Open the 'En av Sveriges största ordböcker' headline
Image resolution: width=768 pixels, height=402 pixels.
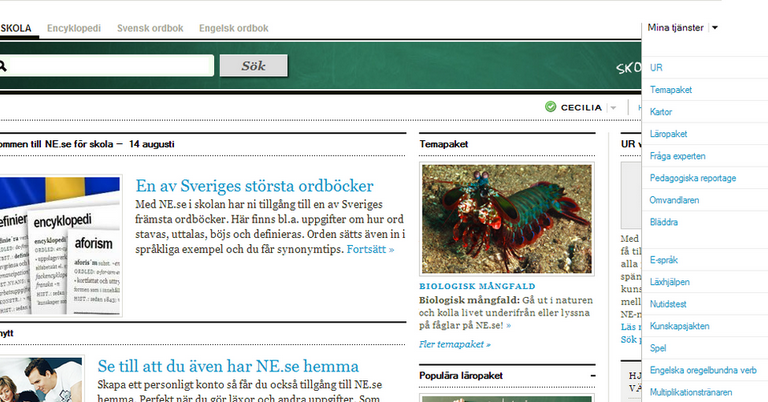click(254, 186)
